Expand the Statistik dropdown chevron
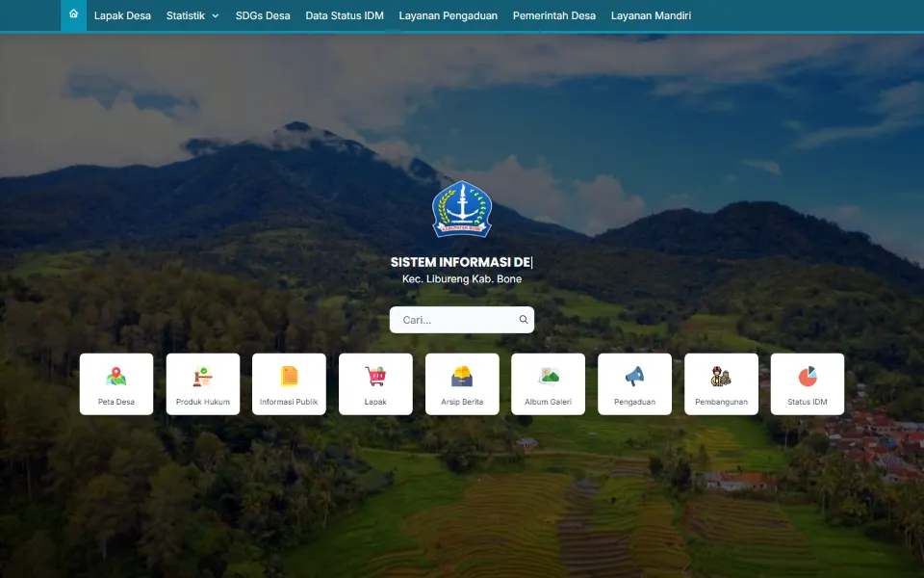The width and height of the screenshot is (924, 578). coord(215,16)
